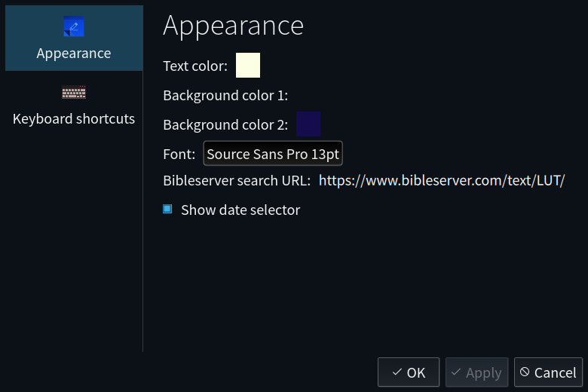This screenshot has height=392, width=588.
Task: Click the 'Background color 1:' label
Action: [225, 95]
